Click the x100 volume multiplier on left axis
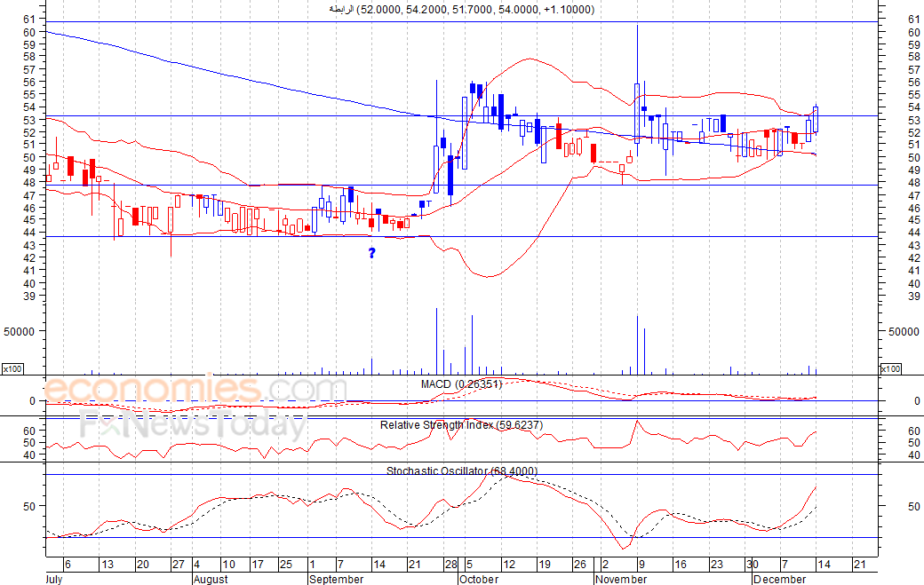The image size is (924, 585). (12, 369)
